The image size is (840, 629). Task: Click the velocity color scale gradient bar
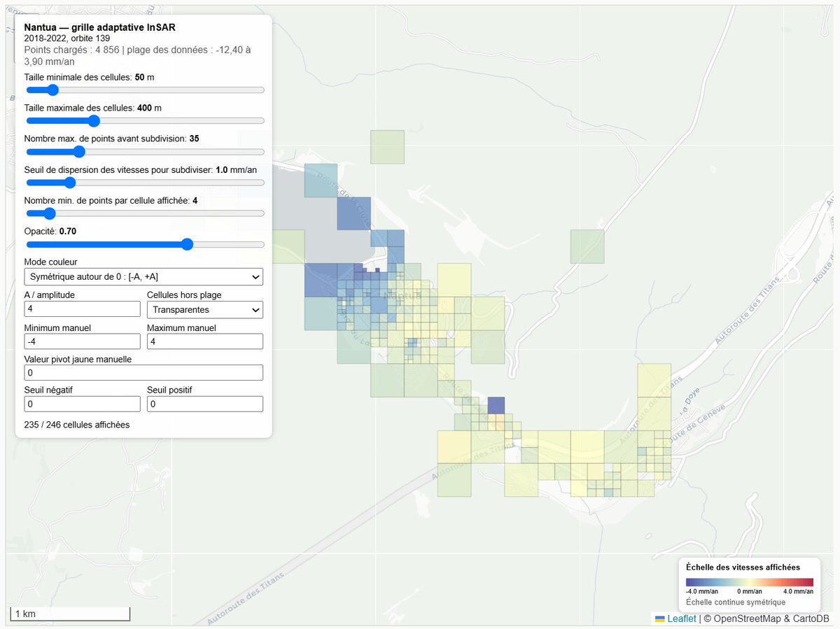[x=750, y=582]
